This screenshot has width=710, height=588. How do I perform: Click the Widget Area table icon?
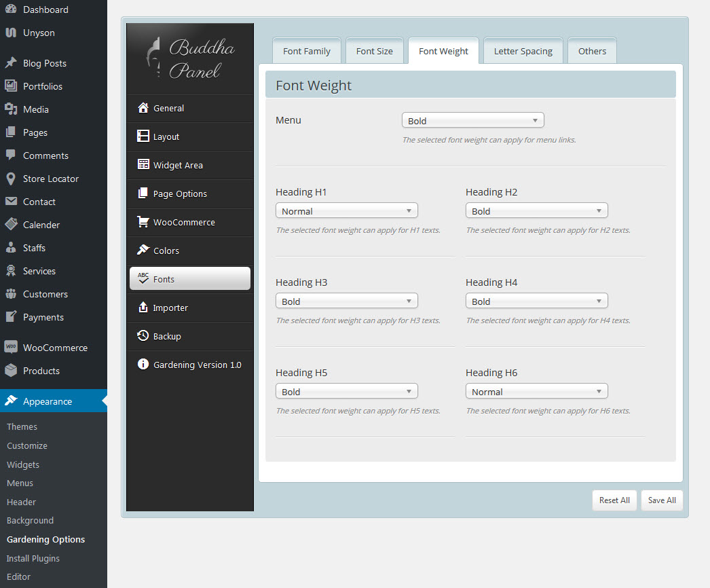click(x=143, y=164)
